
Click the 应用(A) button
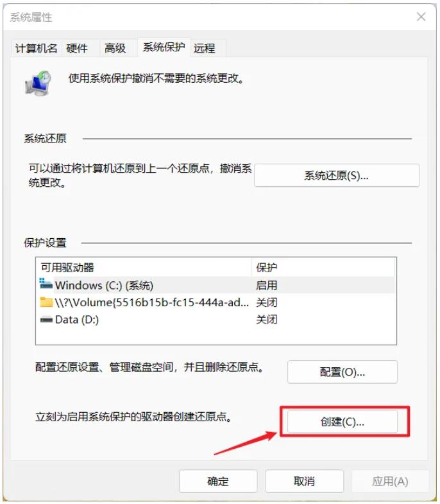(390, 481)
